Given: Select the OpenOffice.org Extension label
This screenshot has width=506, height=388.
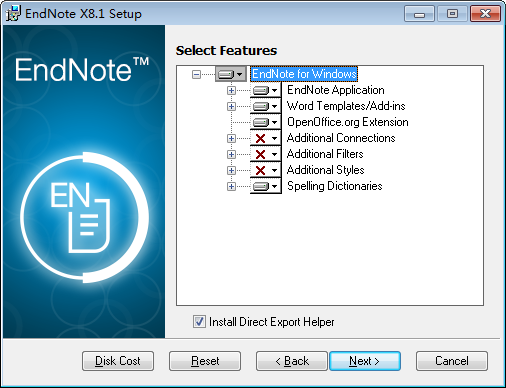Looking at the screenshot, I should (348, 122).
